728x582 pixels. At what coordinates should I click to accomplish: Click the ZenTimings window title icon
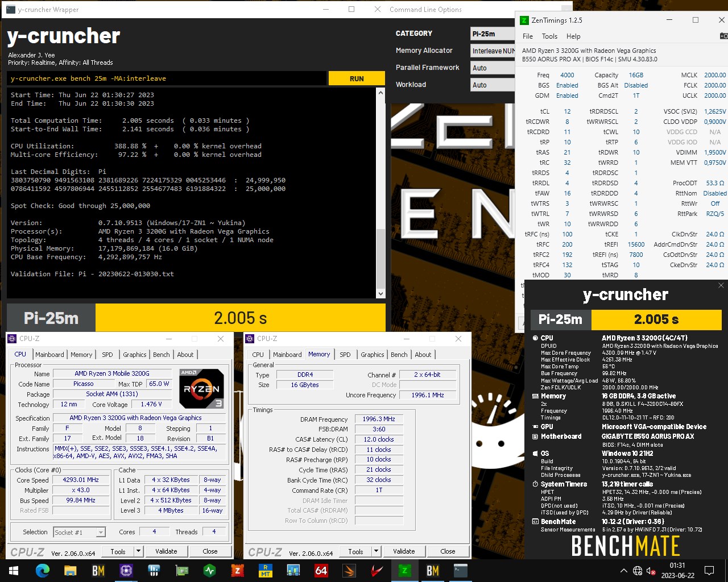(x=524, y=20)
